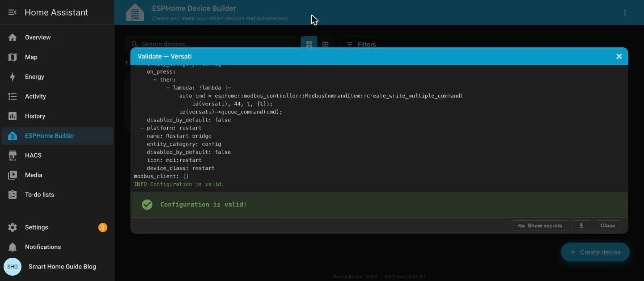
Task: Open the Filters options
Action: [x=360, y=44]
